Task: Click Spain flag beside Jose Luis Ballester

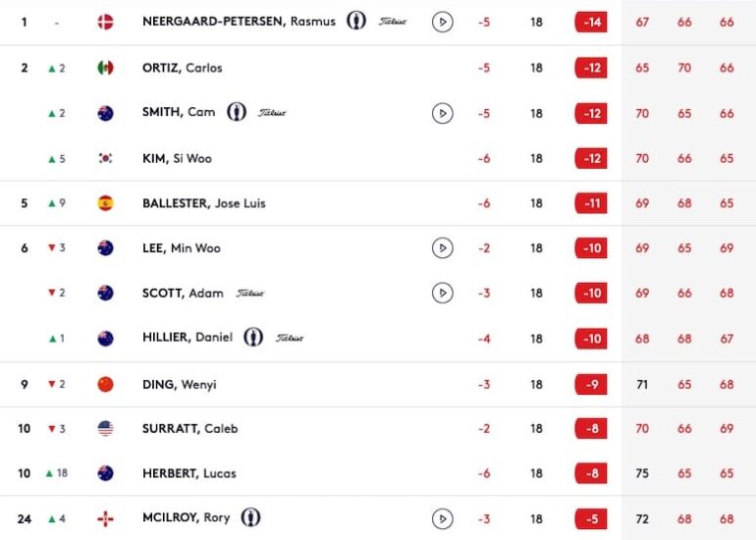Action: [x=106, y=203]
